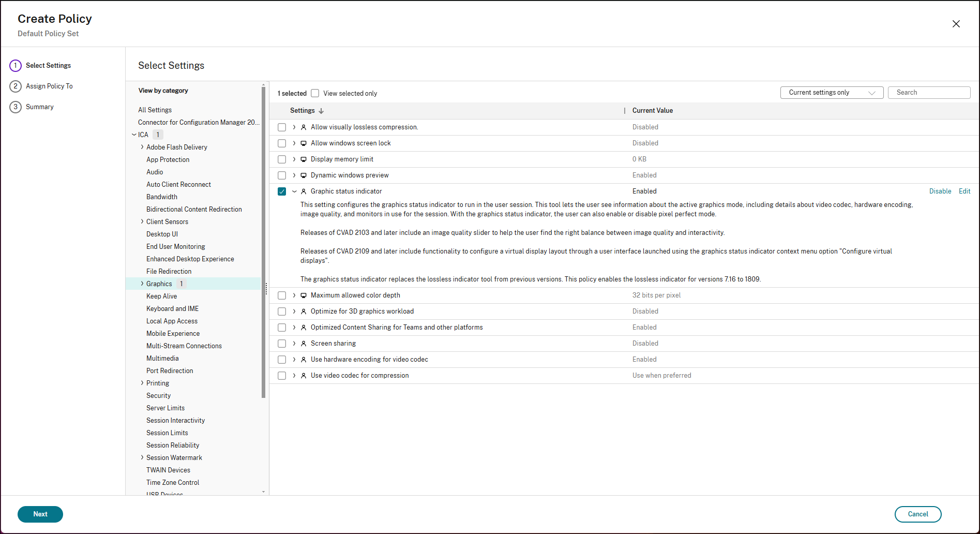Viewport: 980px width, 534px height.
Task: Click the user icon beside Screen sharing
Action: [304, 344]
